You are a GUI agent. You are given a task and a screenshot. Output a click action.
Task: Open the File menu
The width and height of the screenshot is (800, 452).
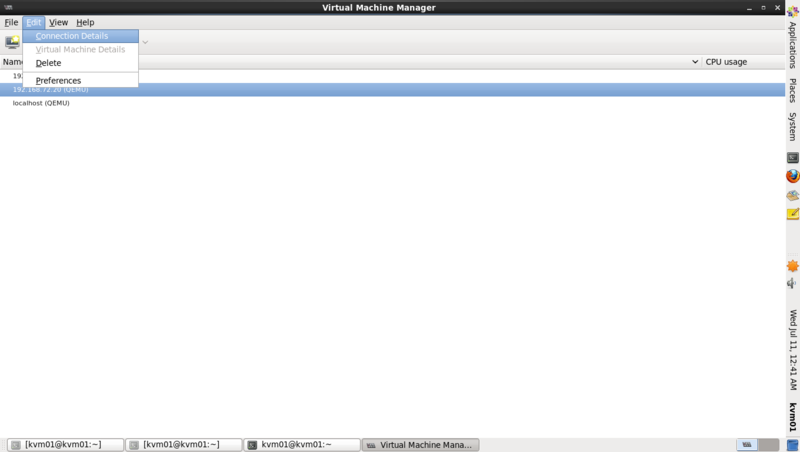[11, 22]
